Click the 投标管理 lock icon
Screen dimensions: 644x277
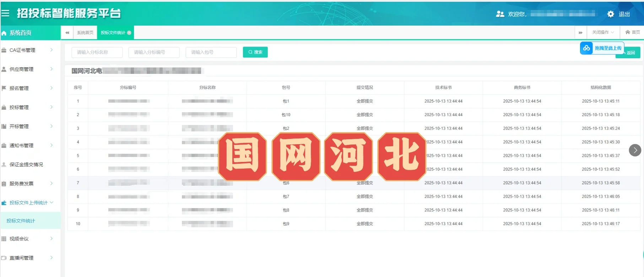(4, 107)
